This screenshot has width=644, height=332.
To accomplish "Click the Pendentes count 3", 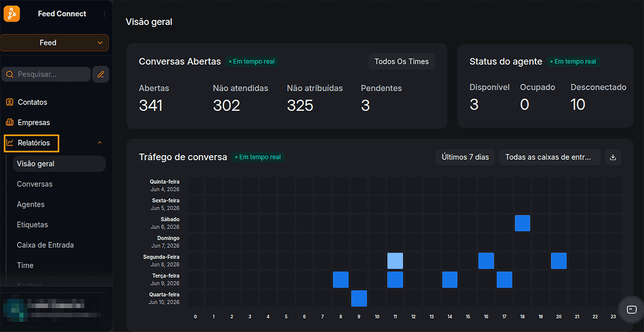I will coord(365,106).
